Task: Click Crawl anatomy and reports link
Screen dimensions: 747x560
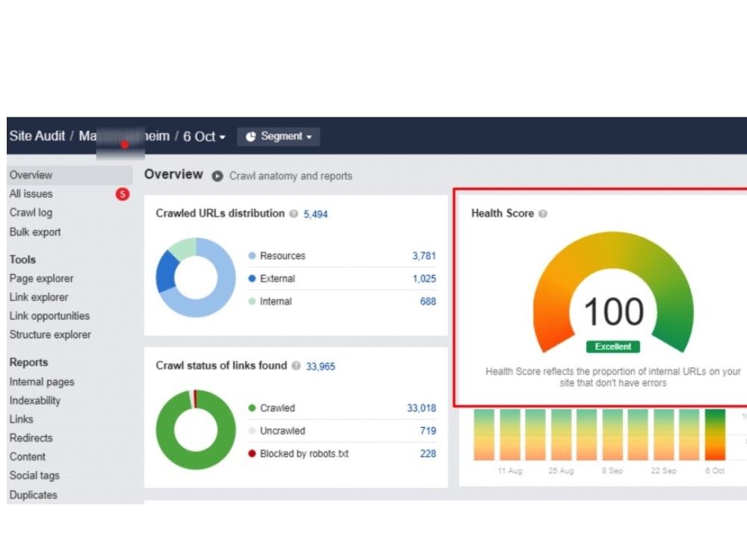Action: 291,175
